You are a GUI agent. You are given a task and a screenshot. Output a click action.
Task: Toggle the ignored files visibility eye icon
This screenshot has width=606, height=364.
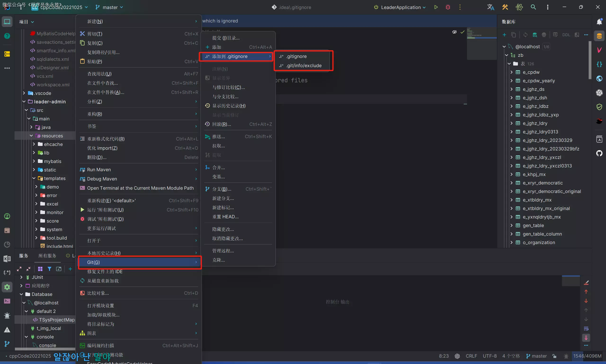pos(454,32)
